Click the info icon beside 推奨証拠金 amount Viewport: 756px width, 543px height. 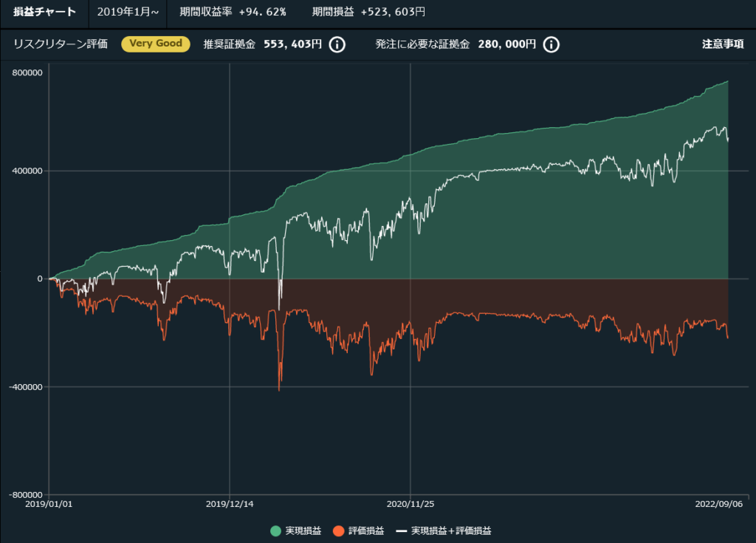pyautogui.click(x=336, y=44)
